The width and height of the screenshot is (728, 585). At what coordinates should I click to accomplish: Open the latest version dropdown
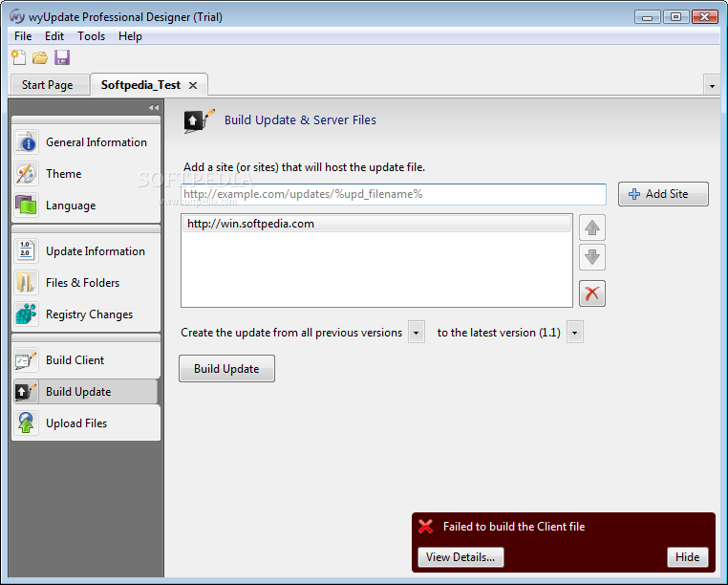[575, 333]
